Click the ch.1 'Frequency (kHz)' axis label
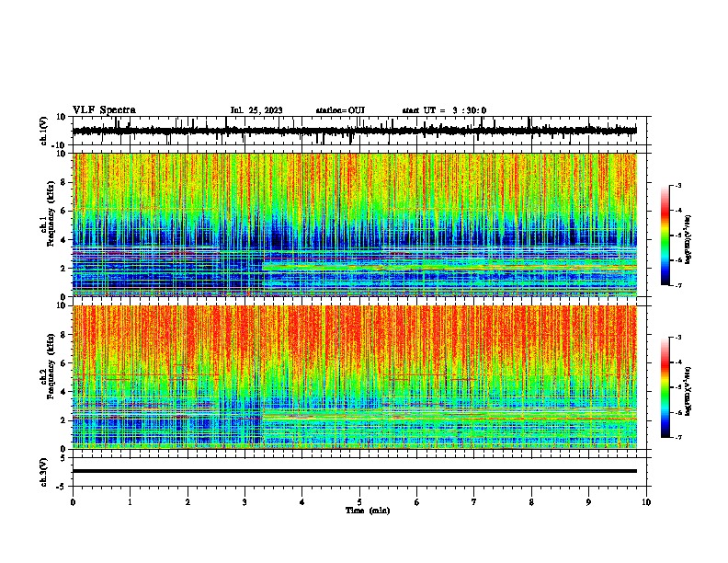The width and height of the screenshot is (728, 563). [x=51, y=213]
